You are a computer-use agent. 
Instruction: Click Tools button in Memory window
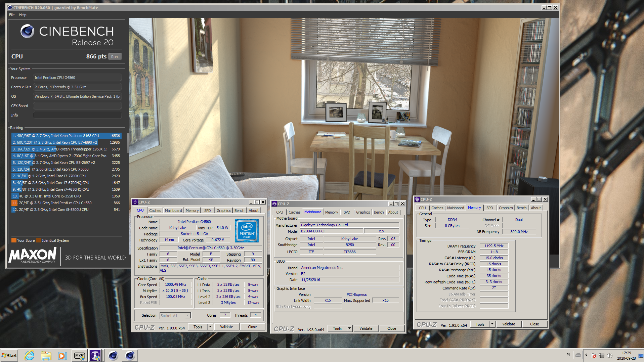point(480,324)
